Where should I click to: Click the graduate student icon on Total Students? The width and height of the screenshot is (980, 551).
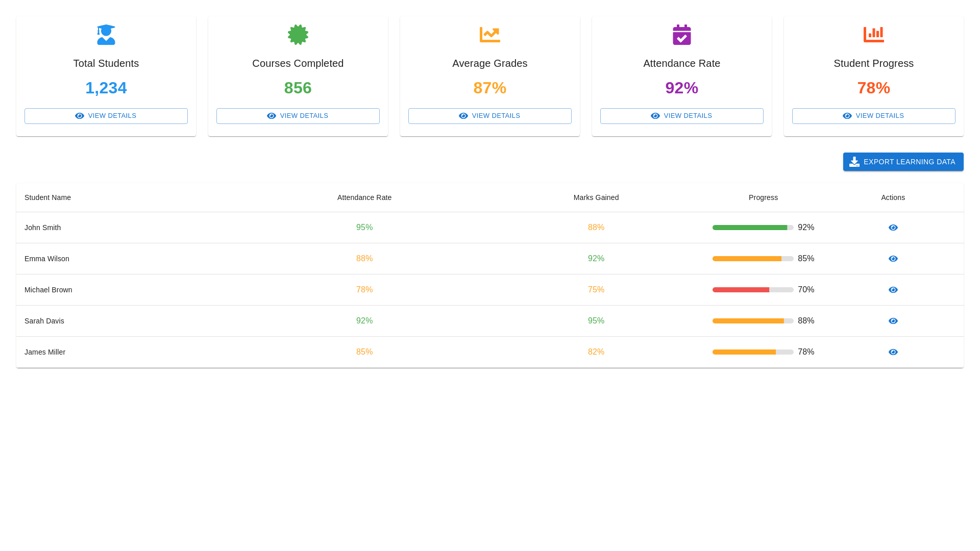pos(106,35)
